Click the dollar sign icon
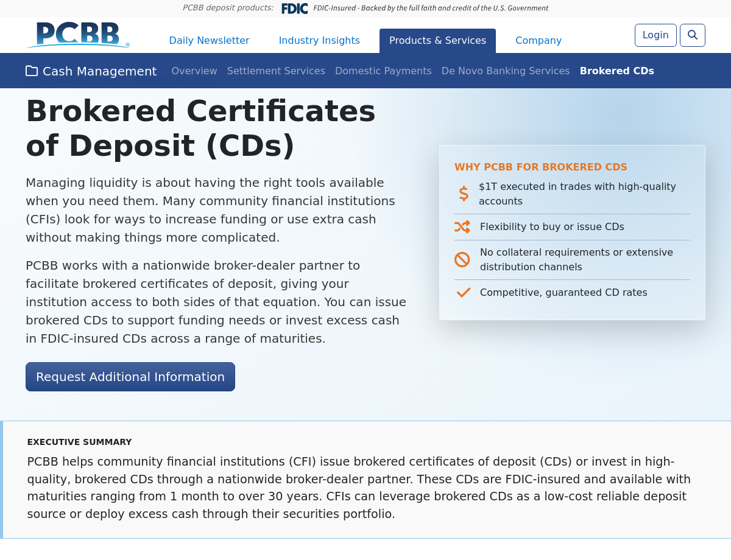This screenshot has height=560, width=731. tap(464, 194)
